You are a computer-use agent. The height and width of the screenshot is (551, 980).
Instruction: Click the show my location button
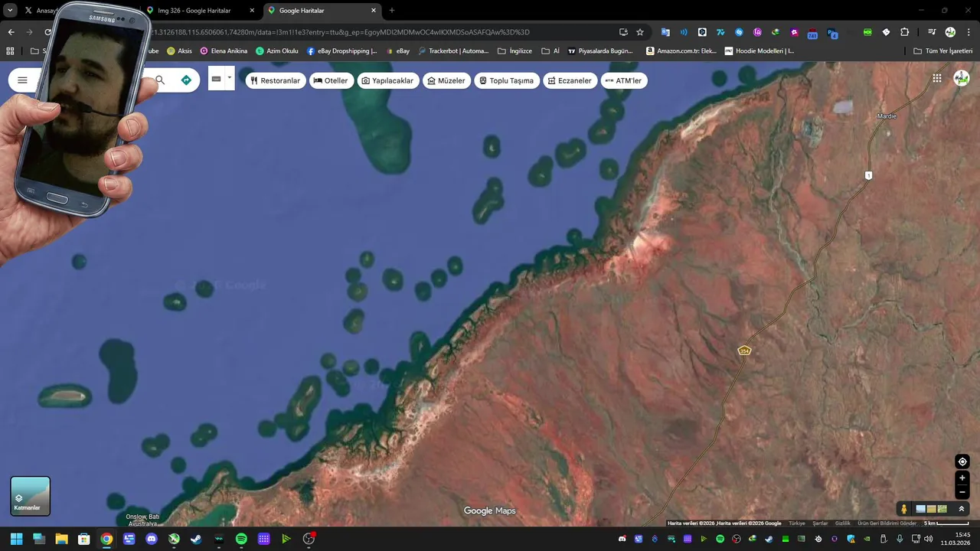point(962,461)
